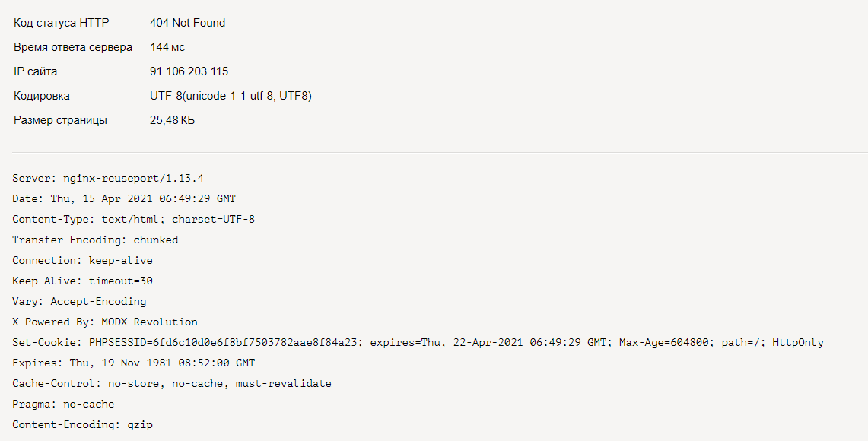The height and width of the screenshot is (441, 868).
Task: Click the Cache-Control header line
Action: 172,384
